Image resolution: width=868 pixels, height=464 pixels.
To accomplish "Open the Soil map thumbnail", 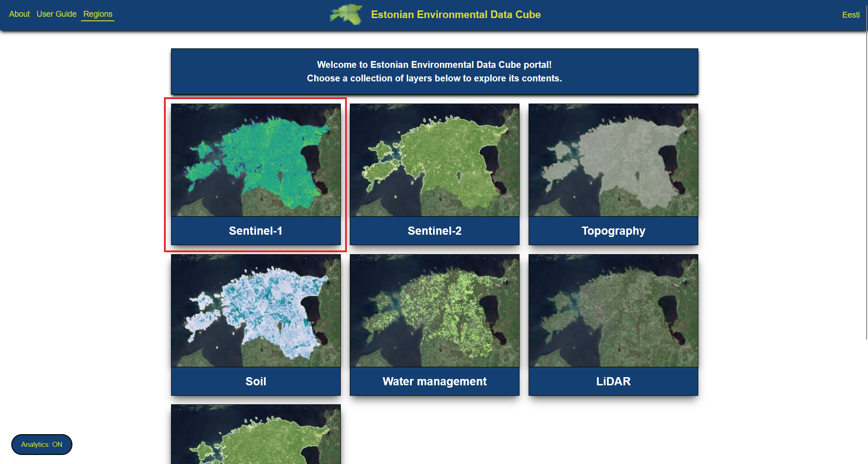I will click(256, 311).
